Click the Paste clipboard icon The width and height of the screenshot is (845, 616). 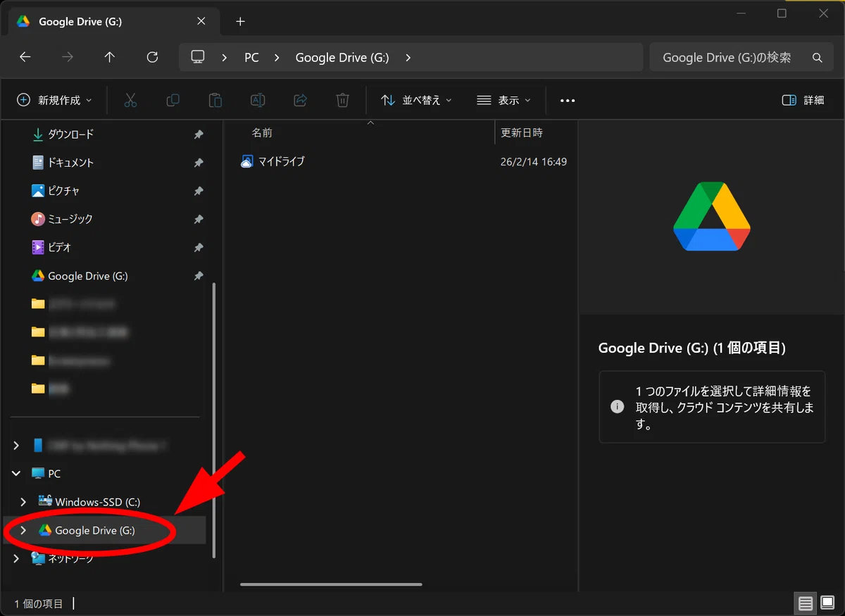(x=215, y=100)
